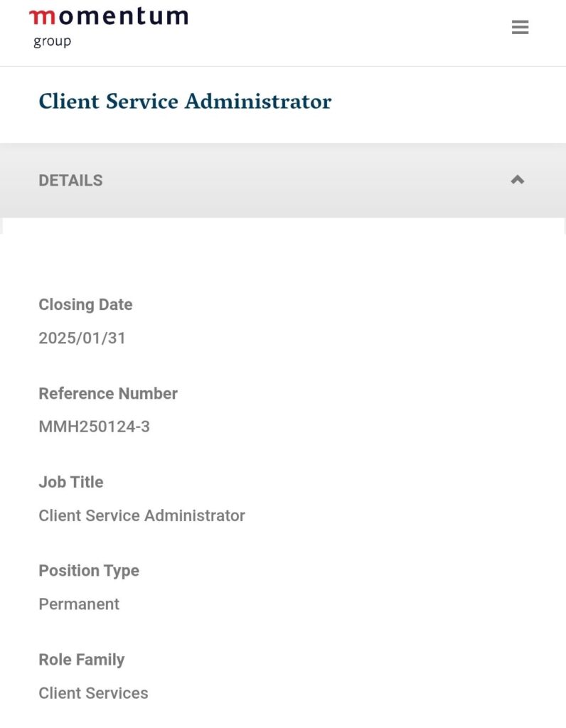Screen dimensions: 566x728
Task: Click the word Administrator in page heading
Action: coord(258,102)
